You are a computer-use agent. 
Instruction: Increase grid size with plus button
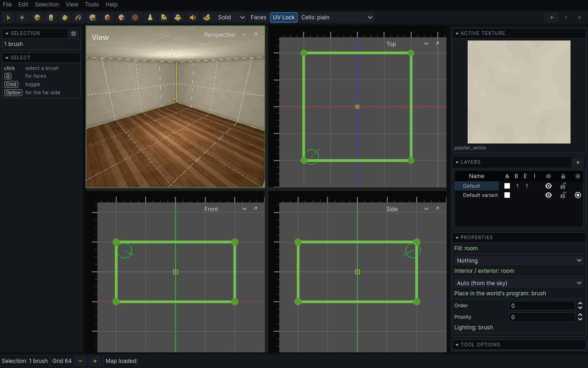tap(95, 361)
